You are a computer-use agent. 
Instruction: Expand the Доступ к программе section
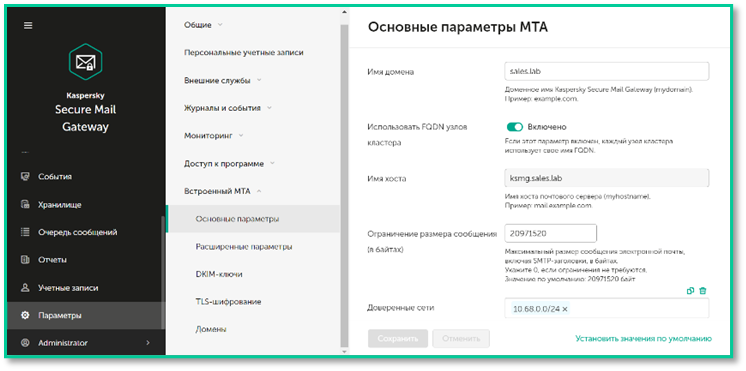[x=272, y=164]
